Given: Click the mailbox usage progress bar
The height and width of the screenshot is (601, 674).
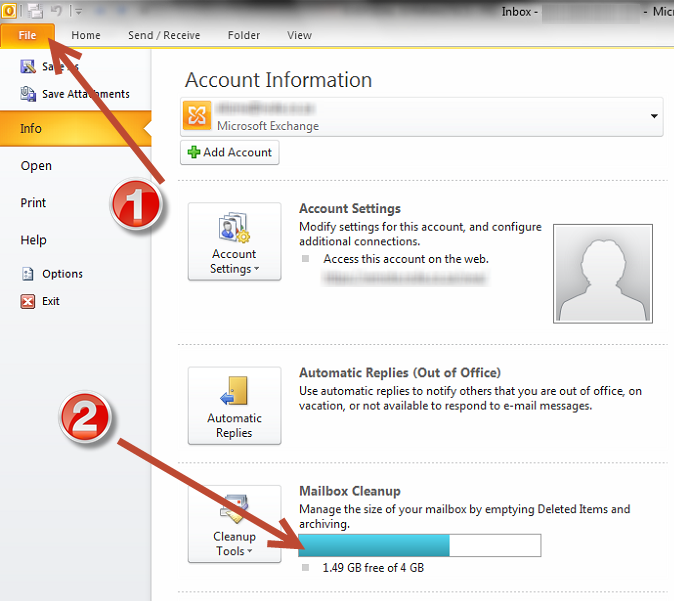Looking at the screenshot, I should [x=420, y=545].
